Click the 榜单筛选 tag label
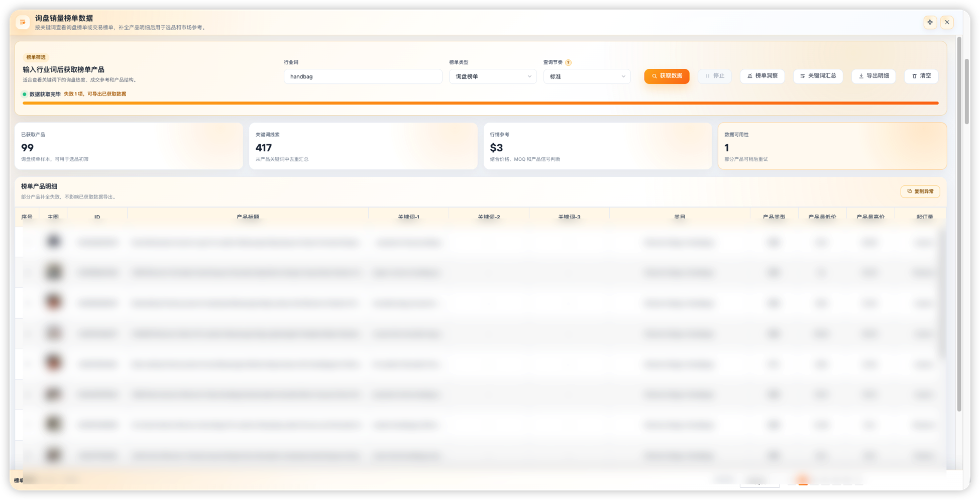This screenshot has height=500, width=980. pyautogui.click(x=36, y=57)
